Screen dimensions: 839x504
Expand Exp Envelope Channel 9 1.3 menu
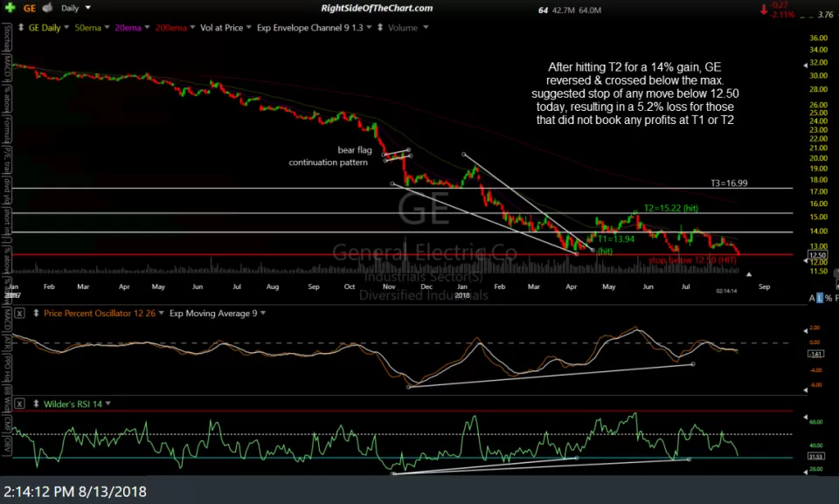[x=369, y=27]
